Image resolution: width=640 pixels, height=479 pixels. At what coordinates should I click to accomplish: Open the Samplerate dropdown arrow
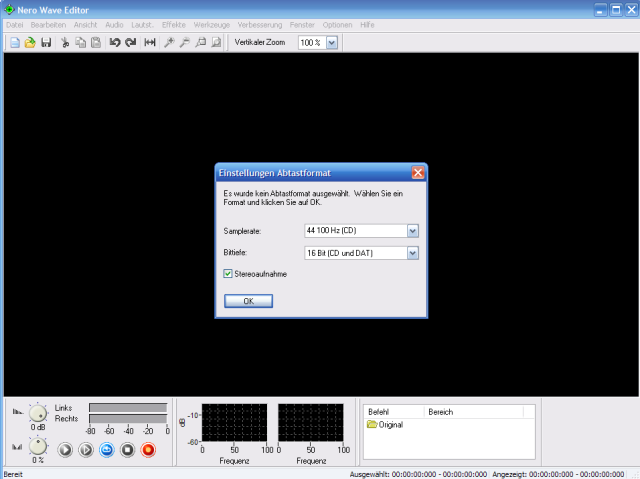point(413,231)
